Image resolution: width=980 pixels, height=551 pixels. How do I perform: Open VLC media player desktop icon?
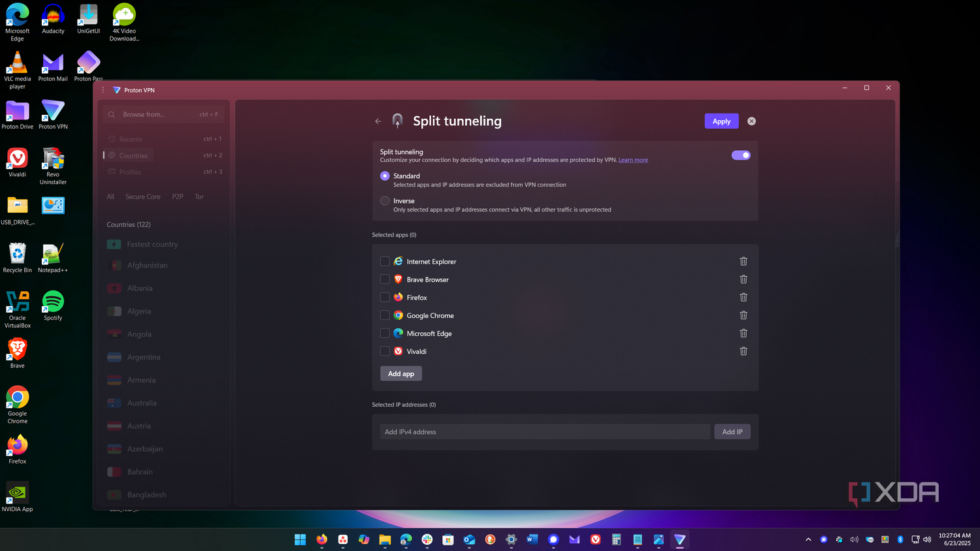pos(18,71)
